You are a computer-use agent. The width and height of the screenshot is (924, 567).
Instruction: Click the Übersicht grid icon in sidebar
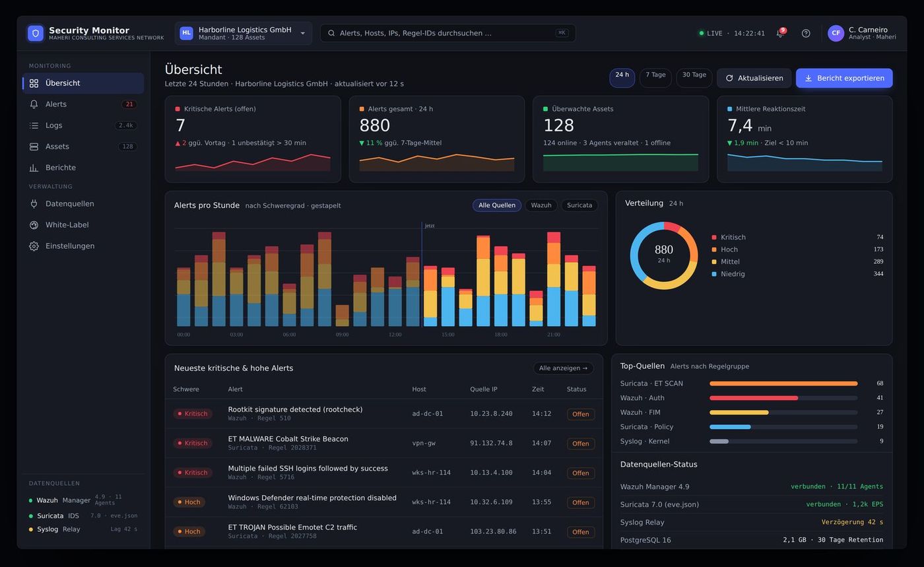pyautogui.click(x=34, y=83)
